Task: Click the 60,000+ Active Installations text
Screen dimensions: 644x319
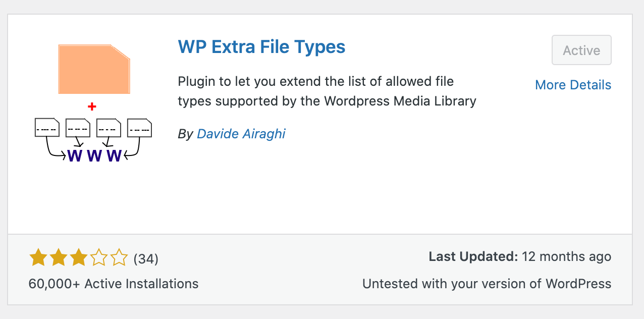Action: (x=114, y=284)
